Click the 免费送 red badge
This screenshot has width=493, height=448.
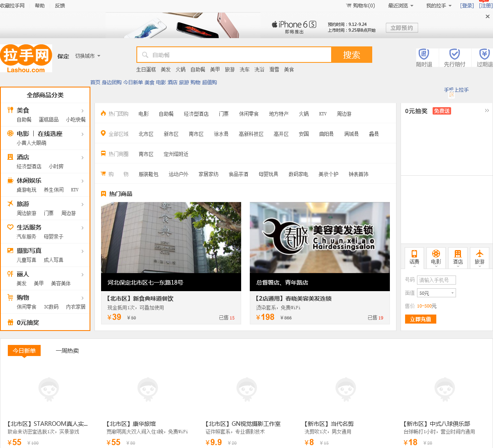click(x=442, y=111)
